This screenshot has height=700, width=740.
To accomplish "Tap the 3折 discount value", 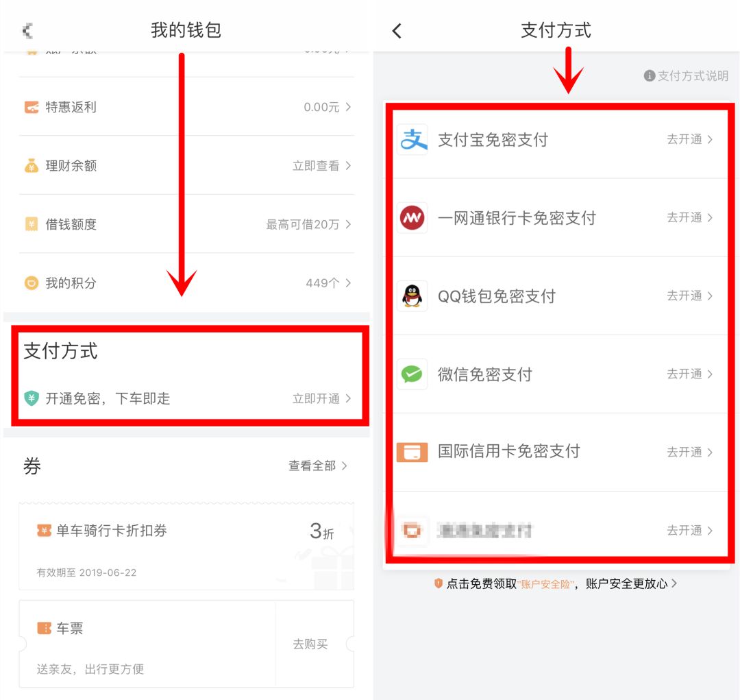I will [x=322, y=531].
